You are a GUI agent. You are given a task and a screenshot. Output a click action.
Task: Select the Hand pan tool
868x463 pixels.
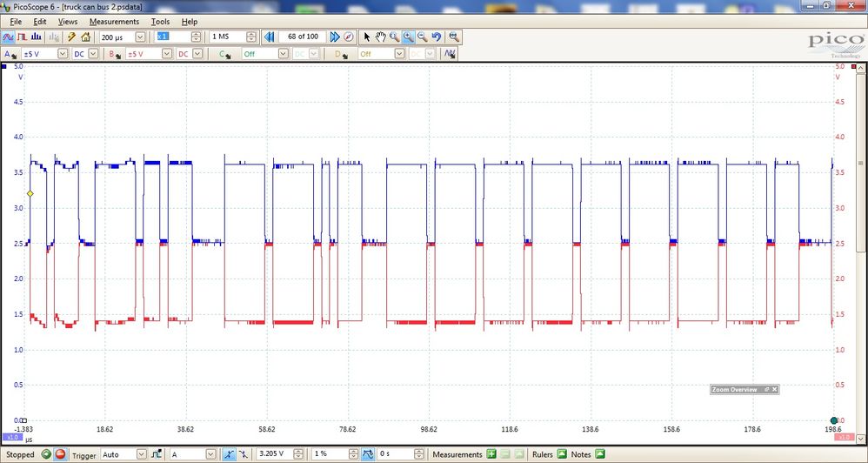(x=380, y=37)
